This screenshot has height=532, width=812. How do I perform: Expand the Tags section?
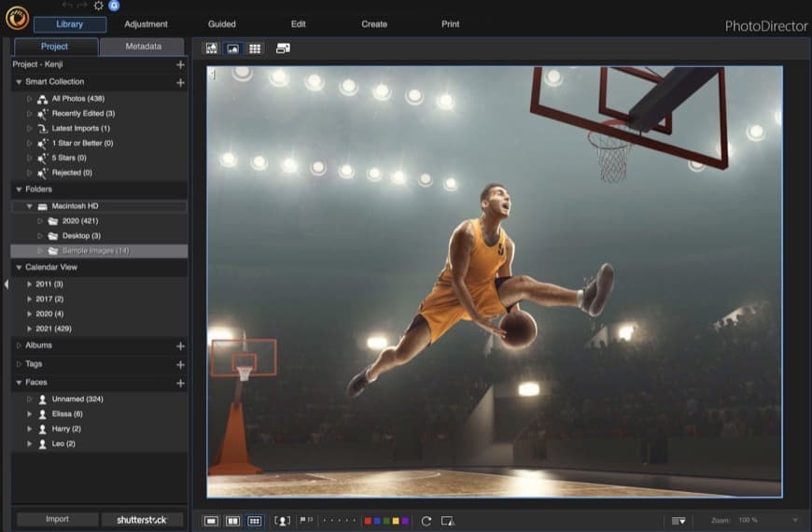point(19,364)
